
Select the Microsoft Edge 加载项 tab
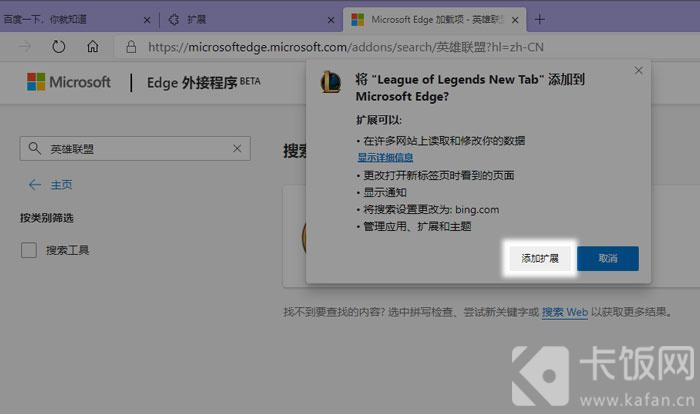(433, 20)
